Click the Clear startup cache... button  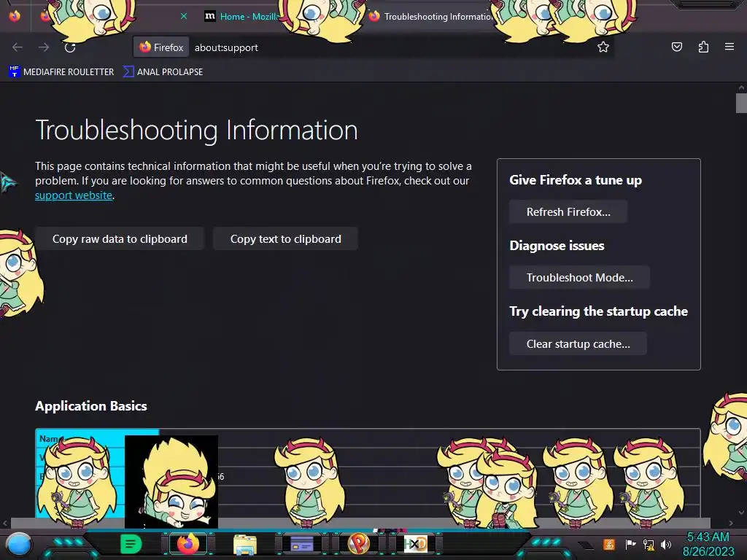[x=578, y=344]
